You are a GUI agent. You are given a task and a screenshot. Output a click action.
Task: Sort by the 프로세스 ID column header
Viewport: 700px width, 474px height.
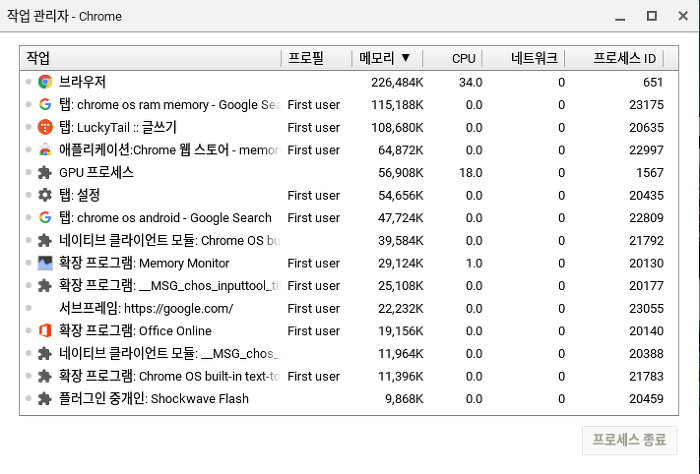pos(614,58)
